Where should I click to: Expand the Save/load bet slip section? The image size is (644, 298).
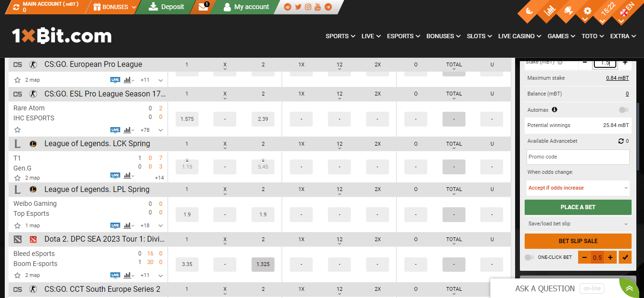tap(578, 223)
